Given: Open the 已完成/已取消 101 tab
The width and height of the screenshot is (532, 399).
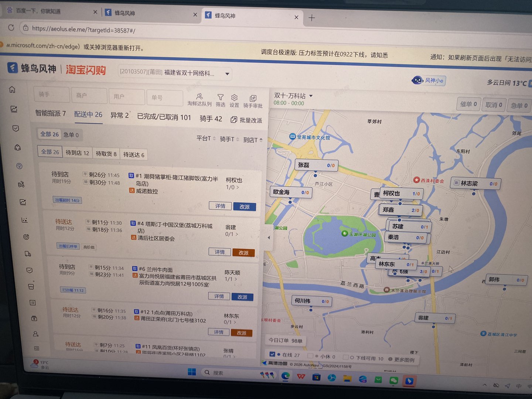Looking at the screenshot, I should coord(164,117).
